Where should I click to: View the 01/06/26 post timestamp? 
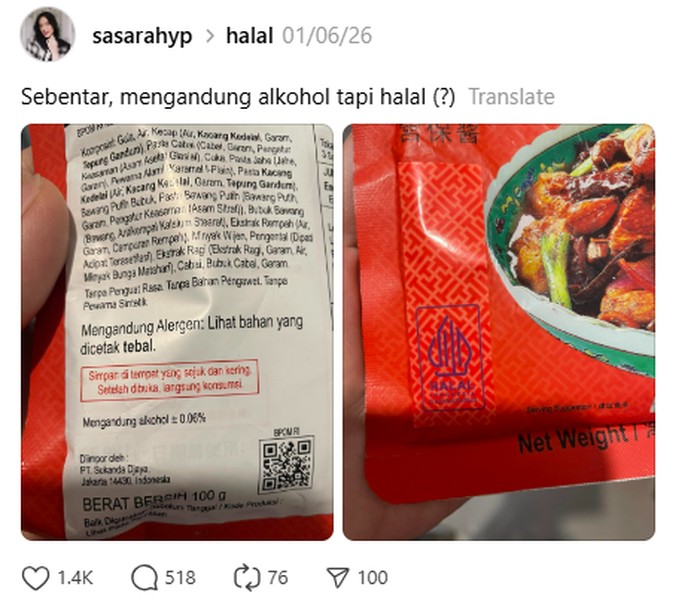327,36
